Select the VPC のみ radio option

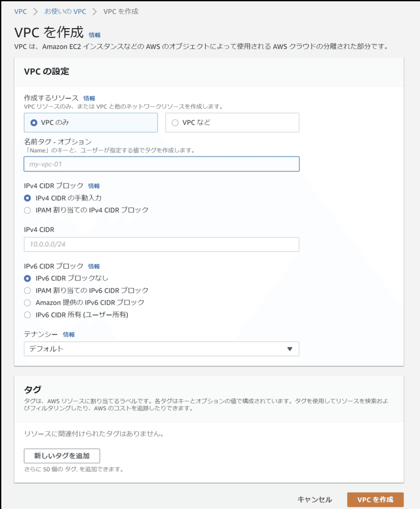click(91, 122)
